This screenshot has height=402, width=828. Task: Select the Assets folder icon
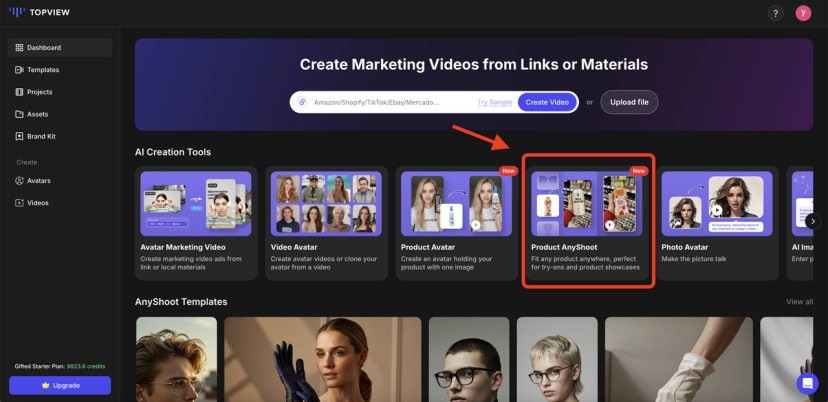pyautogui.click(x=19, y=114)
